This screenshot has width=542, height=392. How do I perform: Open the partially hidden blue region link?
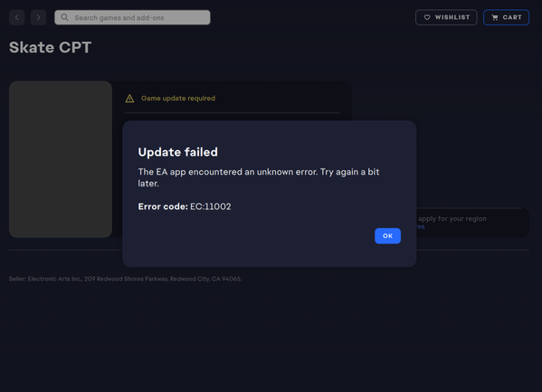tap(421, 227)
